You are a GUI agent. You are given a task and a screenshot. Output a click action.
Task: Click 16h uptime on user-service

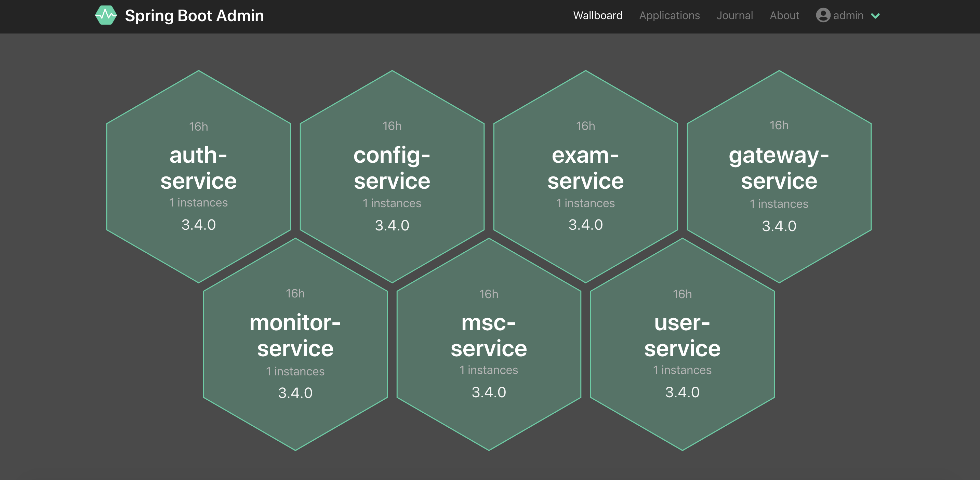click(x=682, y=294)
